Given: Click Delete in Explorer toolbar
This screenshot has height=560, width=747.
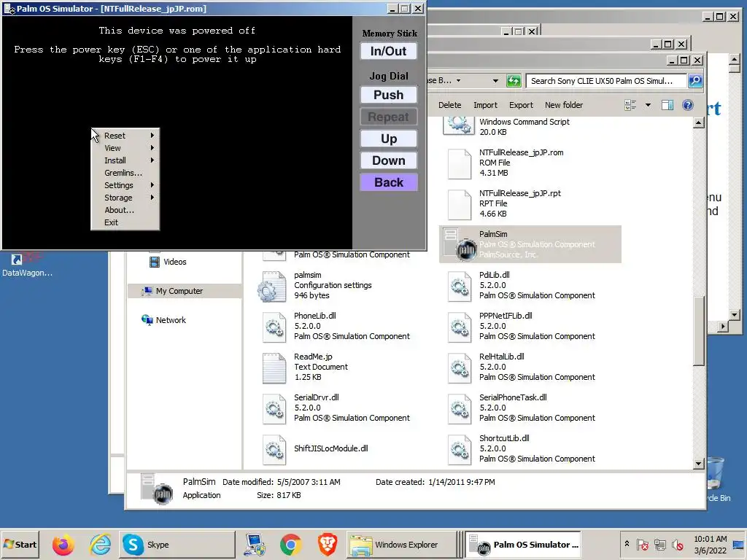Looking at the screenshot, I should 449,105.
